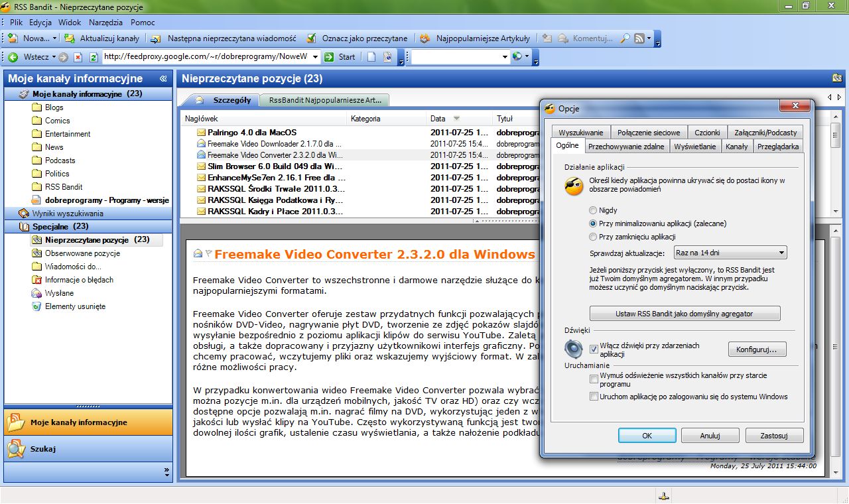Switch to Czcionki tab
This screenshot has height=504, width=849.
pos(707,133)
